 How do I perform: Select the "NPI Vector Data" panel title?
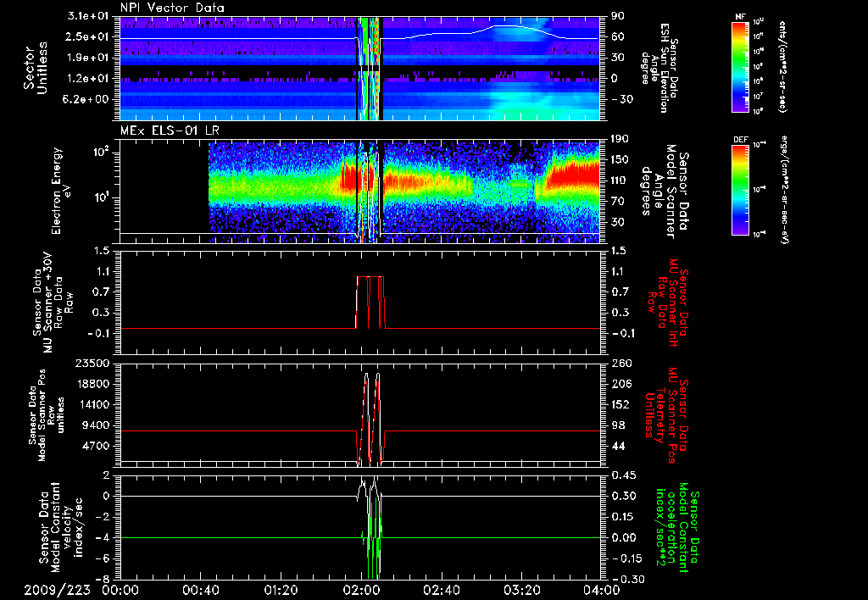click(172, 8)
